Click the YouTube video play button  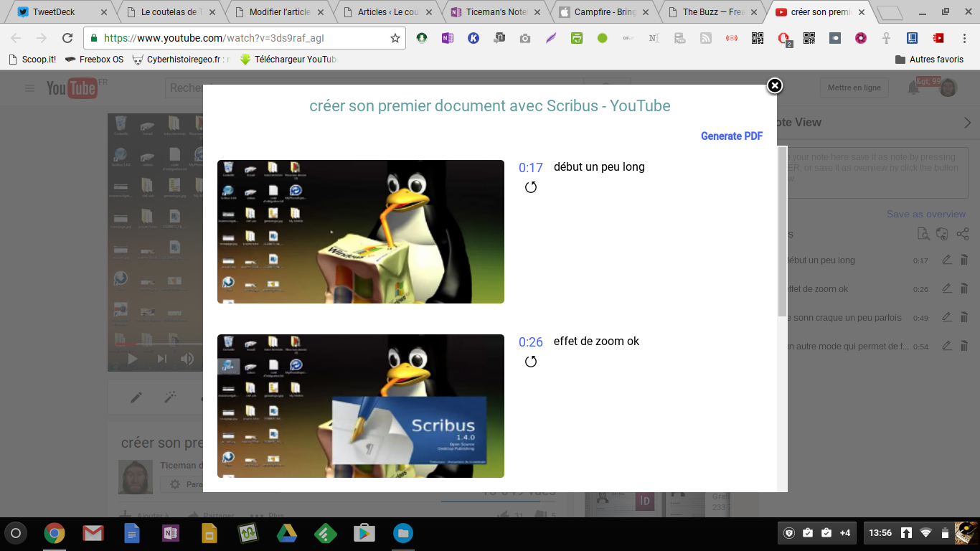coord(133,359)
